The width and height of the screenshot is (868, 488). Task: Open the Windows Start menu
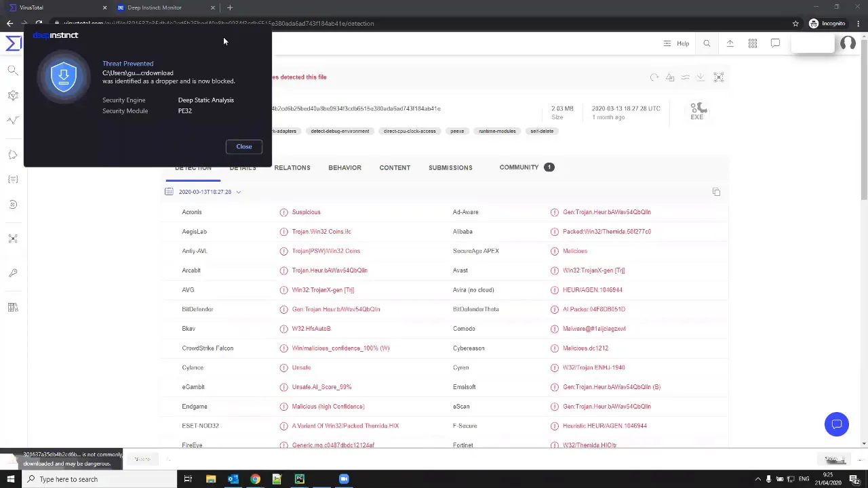coord(10,479)
